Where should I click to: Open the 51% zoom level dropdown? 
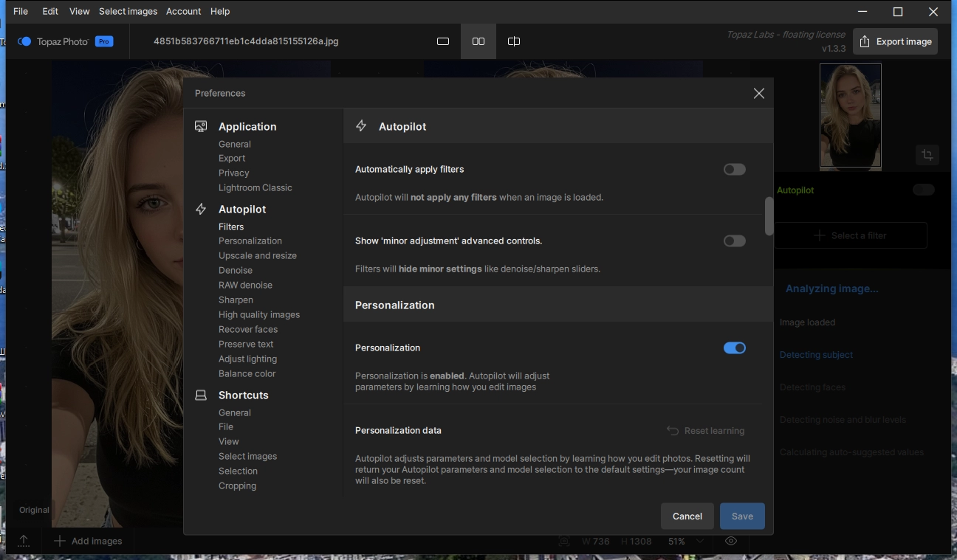699,541
